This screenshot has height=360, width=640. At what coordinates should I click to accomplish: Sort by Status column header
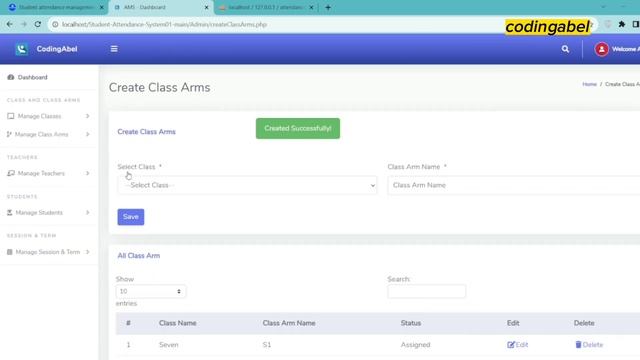(411, 323)
